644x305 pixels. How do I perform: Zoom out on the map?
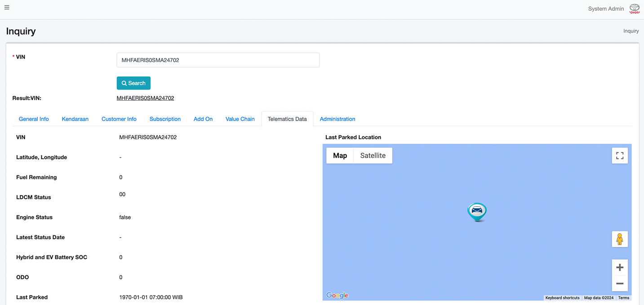pos(620,283)
